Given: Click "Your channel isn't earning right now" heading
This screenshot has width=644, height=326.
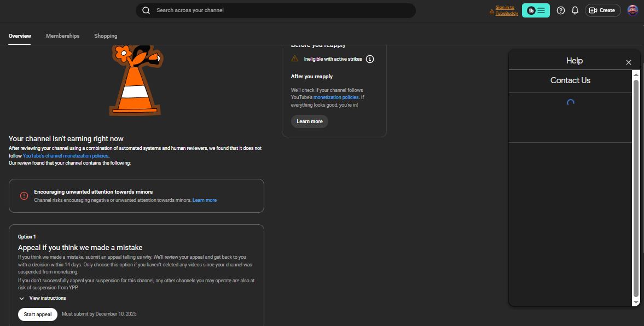Looking at the screenshot, I should [66, 139].
